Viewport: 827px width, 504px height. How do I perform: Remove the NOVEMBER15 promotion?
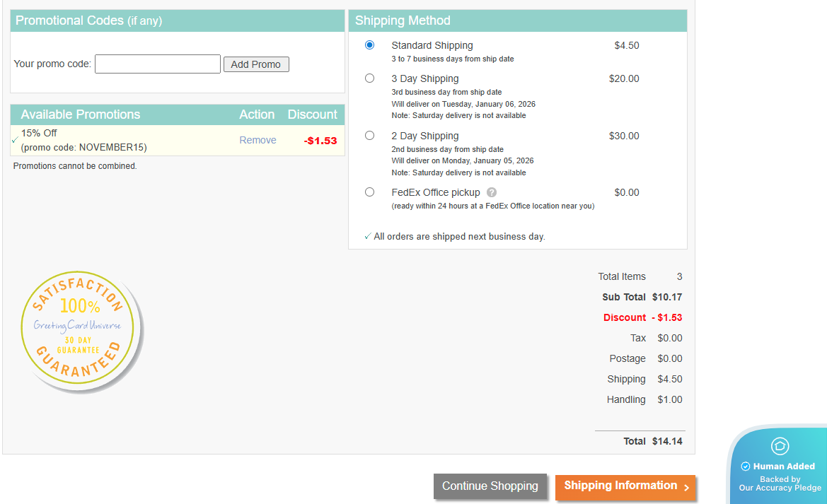(258, 140)
